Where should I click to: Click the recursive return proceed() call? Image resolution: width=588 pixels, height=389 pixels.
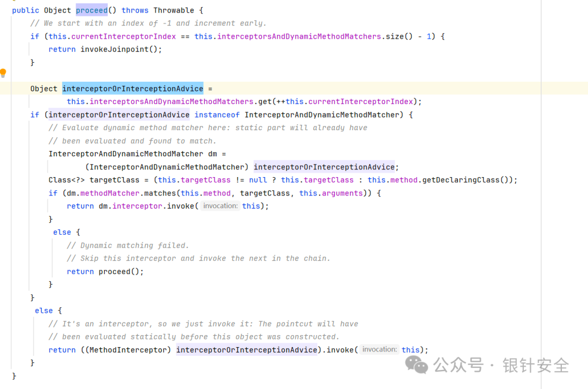click(x=105, y=271)
